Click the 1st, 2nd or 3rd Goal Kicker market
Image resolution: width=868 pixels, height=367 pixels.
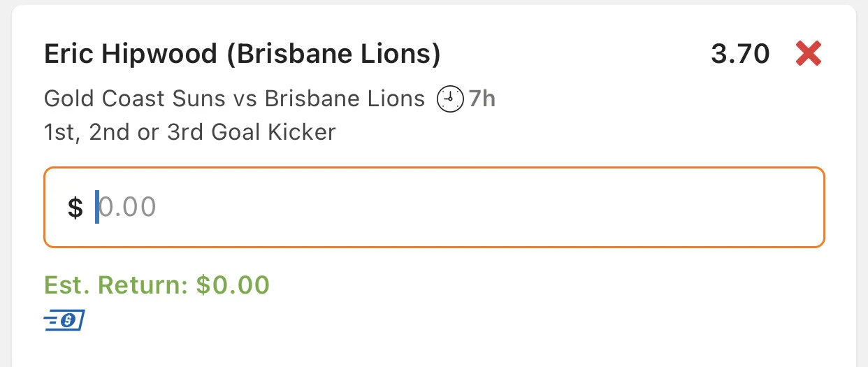(189, 132)
